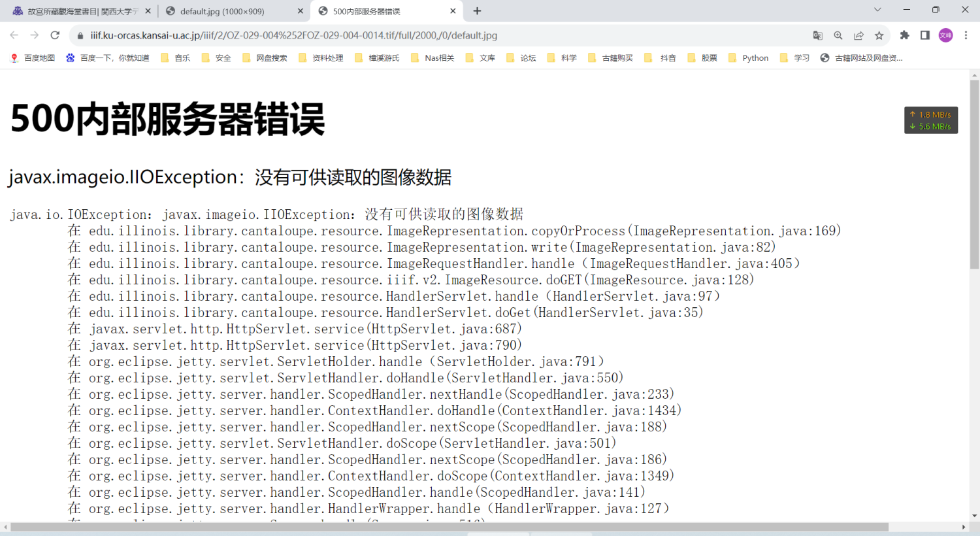Switch to the 故宫所藏觀海堂書目 tab
Screen dimensions: 980x536
point(78,11)
